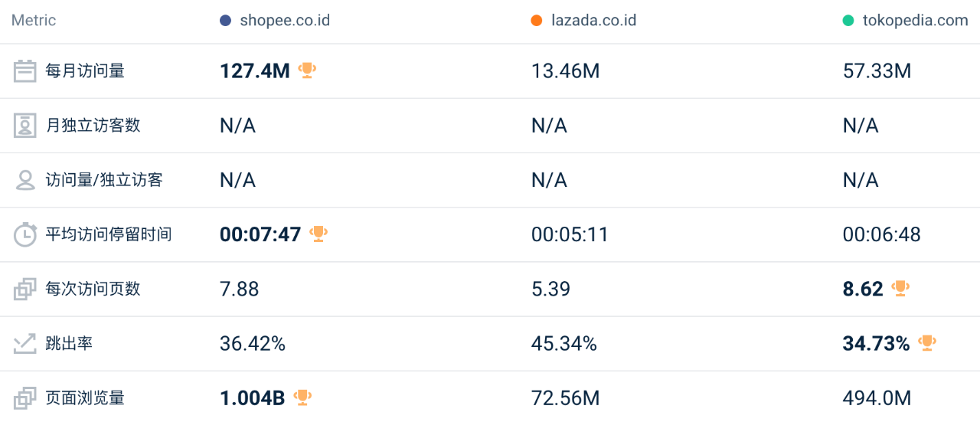Click the Metric column header

(34, 21)
